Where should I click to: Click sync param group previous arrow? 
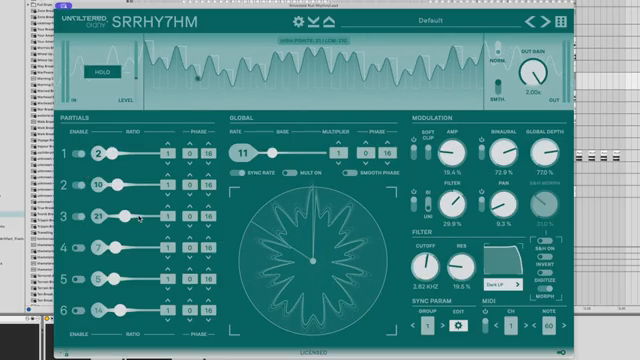[x=413, y=326]
